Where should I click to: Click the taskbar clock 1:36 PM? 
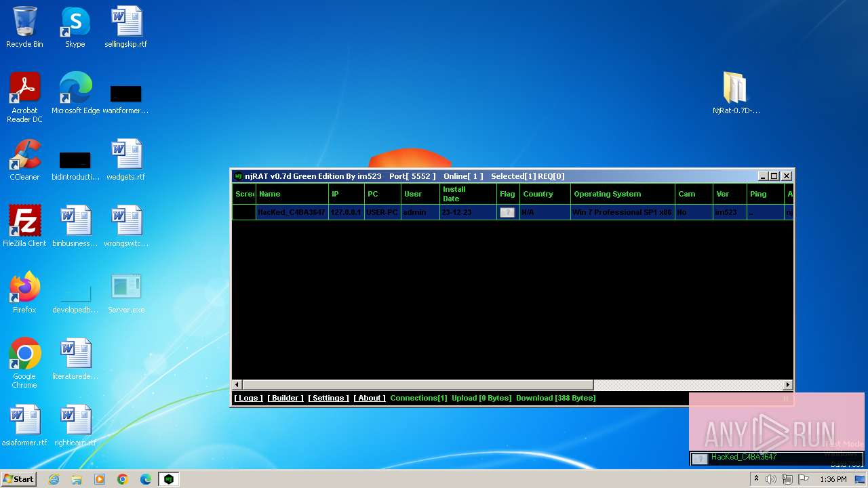click(x=833, y=479)
